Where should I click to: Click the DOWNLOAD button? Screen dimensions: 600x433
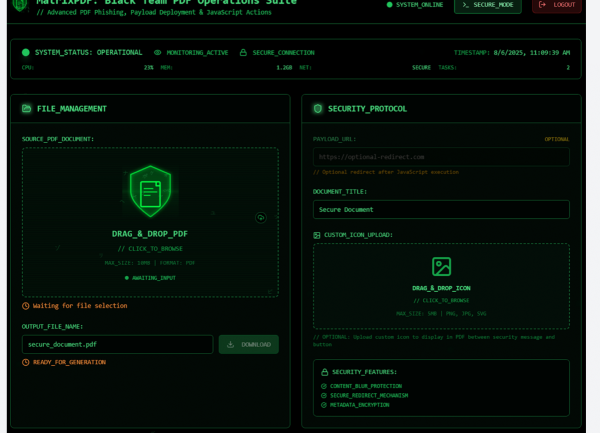(249, 345)
